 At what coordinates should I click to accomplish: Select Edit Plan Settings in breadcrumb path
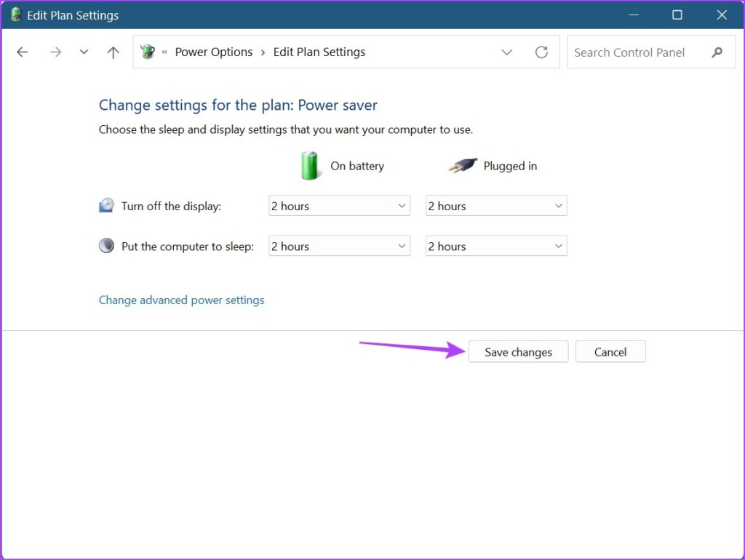pos(318,52)
